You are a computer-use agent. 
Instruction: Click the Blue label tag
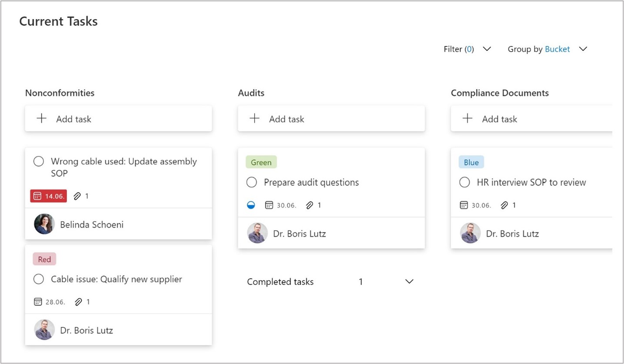(471, 162)
